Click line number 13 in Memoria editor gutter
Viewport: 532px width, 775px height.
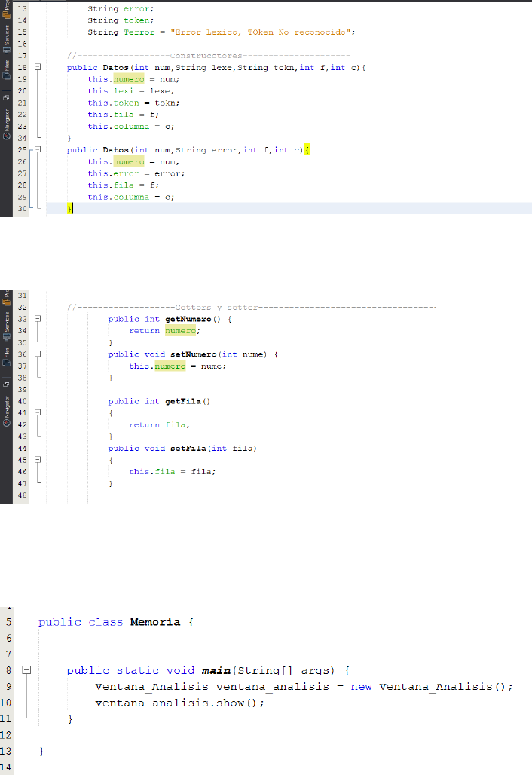click(5, 751)
